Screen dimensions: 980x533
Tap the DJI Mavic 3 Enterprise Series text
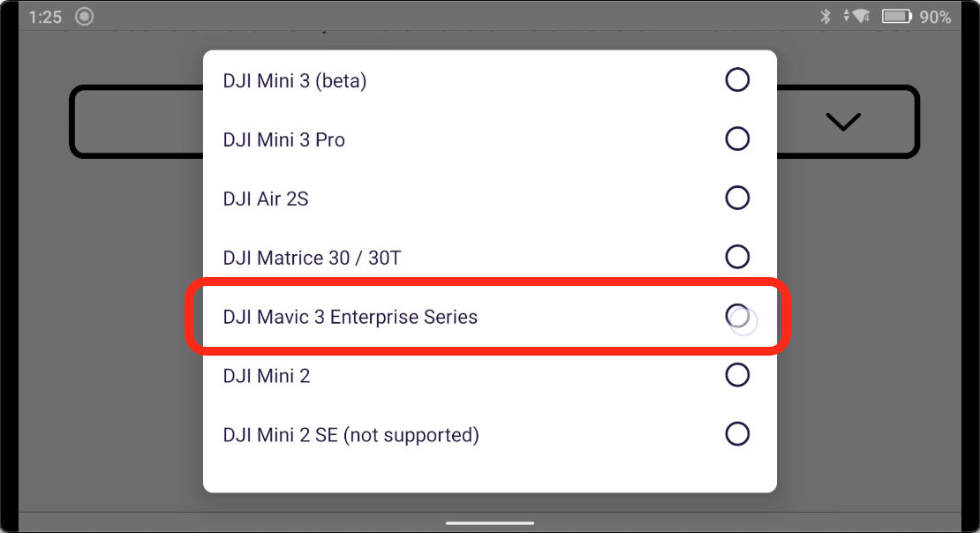click(351, 317)
